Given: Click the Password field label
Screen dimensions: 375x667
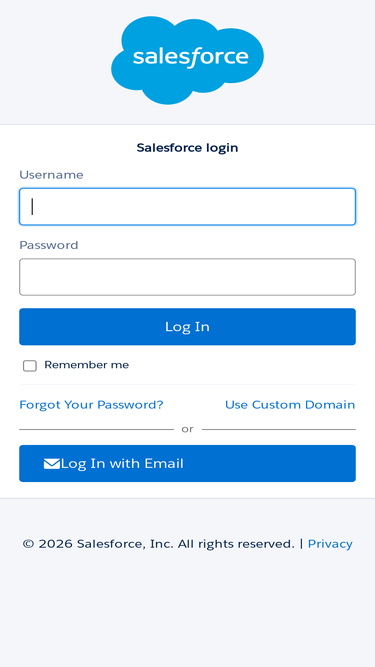Looking at the screenshot, I should [x=49, y=245].
